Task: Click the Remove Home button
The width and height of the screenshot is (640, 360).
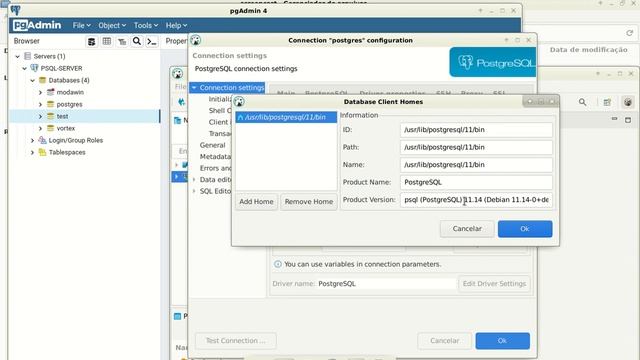Action: coord(309,202)
